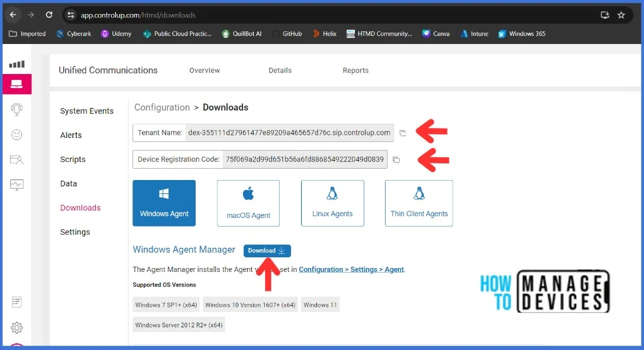Open the monitor pulse sidebar icon
Screen dimensions: 644x350
(x=17, y=185)
